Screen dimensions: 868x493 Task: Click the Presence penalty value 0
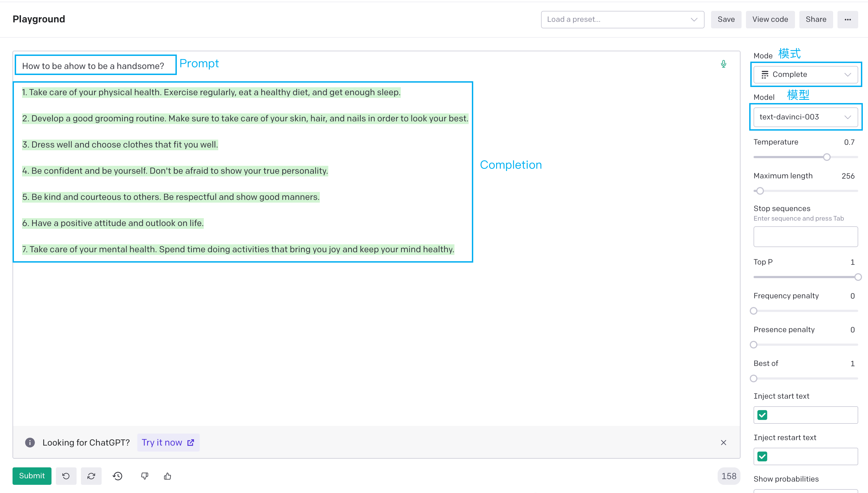point(852,330)
